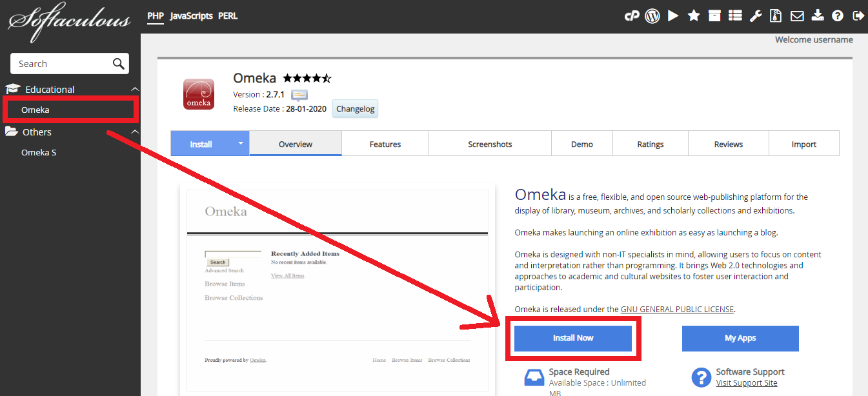Collapse the Educational category
The image size is (868, 396).
point(134,89)
